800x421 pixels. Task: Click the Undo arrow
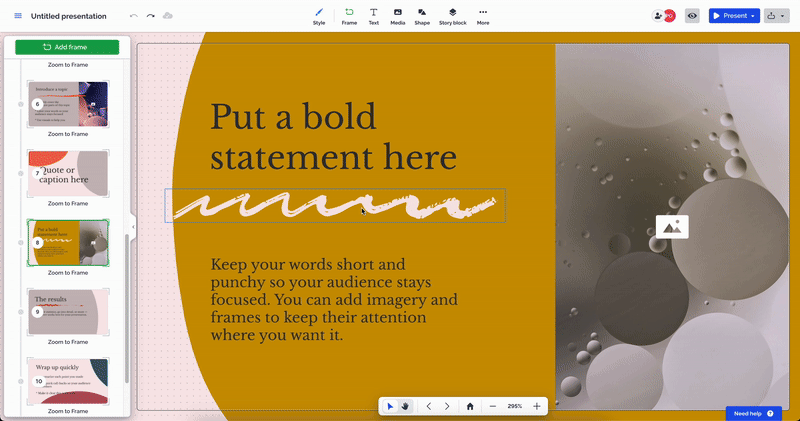point(134,16)
